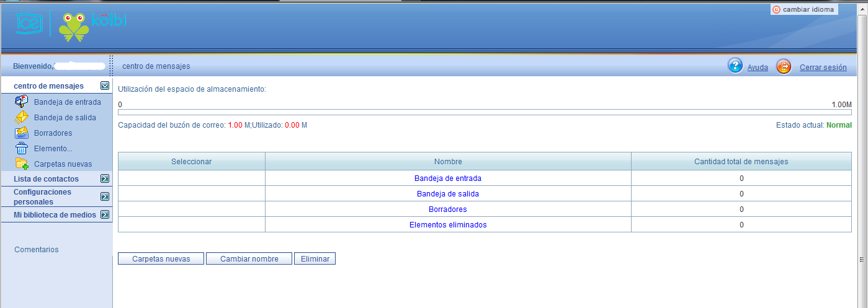Click message count for Elementos eliminados
868x308 pixels.
(x=741, y=225)
